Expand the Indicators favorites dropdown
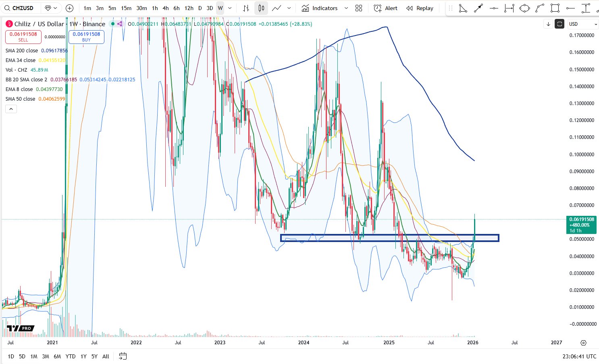The image size is (599, 364). (346, 8)
